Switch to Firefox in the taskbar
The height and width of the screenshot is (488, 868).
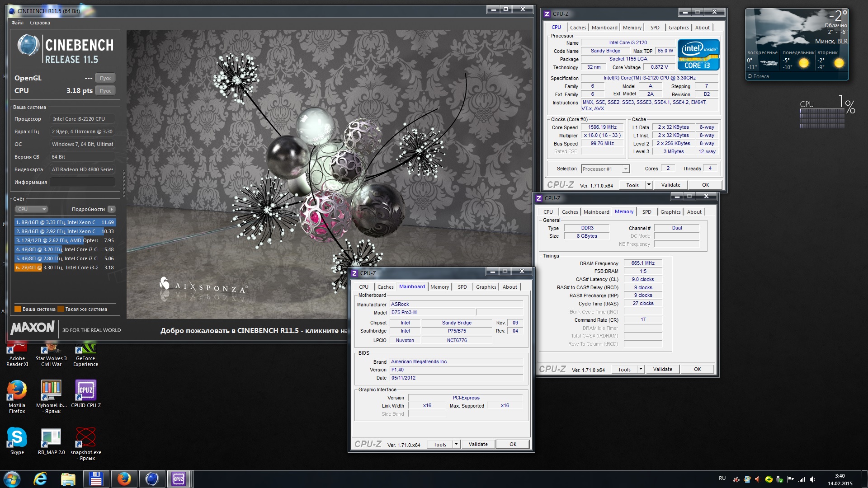124,479
